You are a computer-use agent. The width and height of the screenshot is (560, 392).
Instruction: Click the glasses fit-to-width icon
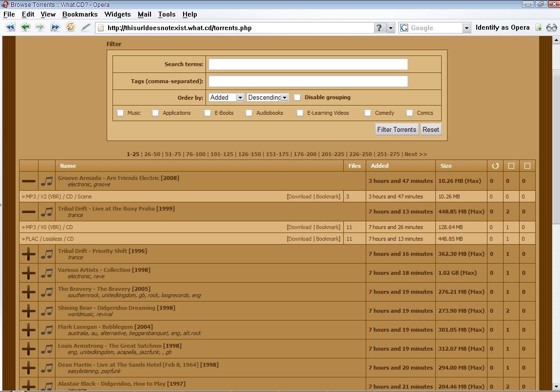(551, 27)
